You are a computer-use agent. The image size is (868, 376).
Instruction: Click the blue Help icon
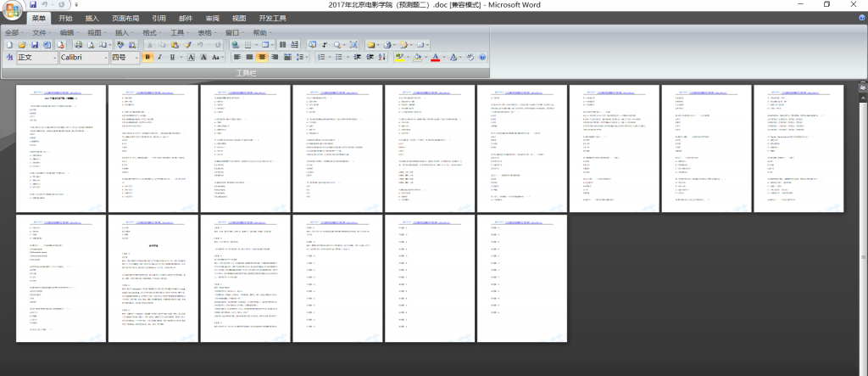click(482, 57)
